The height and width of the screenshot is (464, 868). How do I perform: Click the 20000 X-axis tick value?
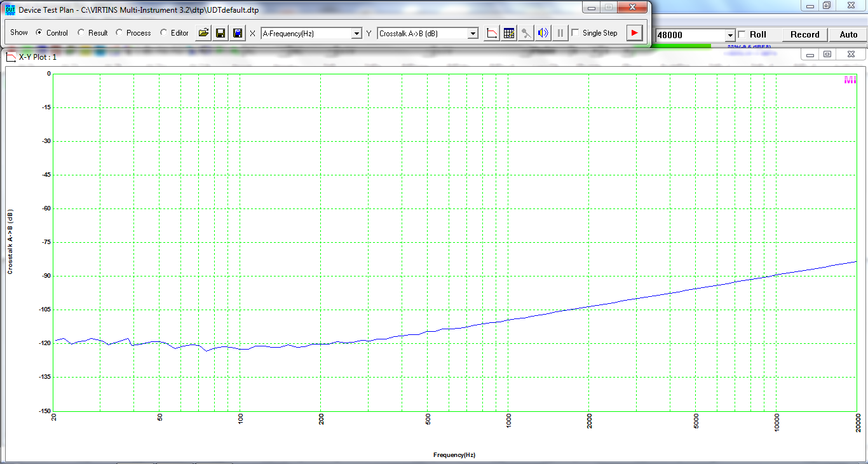857,423
